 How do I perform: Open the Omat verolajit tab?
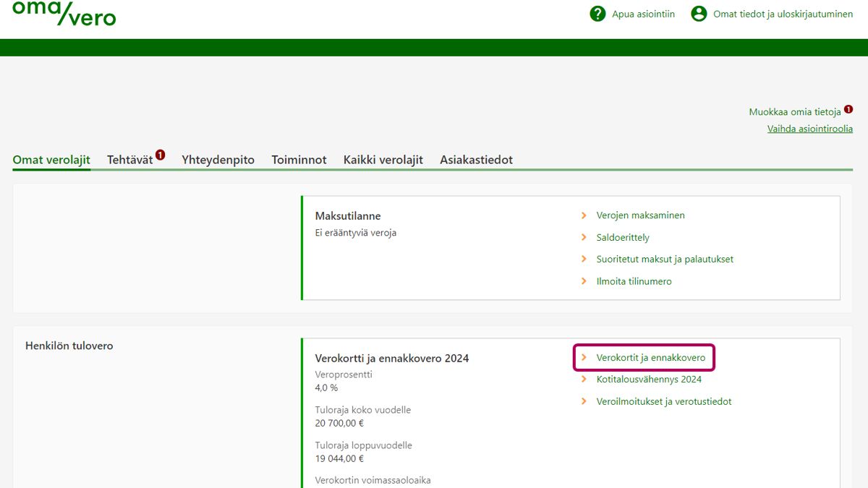tap(51, 160)
